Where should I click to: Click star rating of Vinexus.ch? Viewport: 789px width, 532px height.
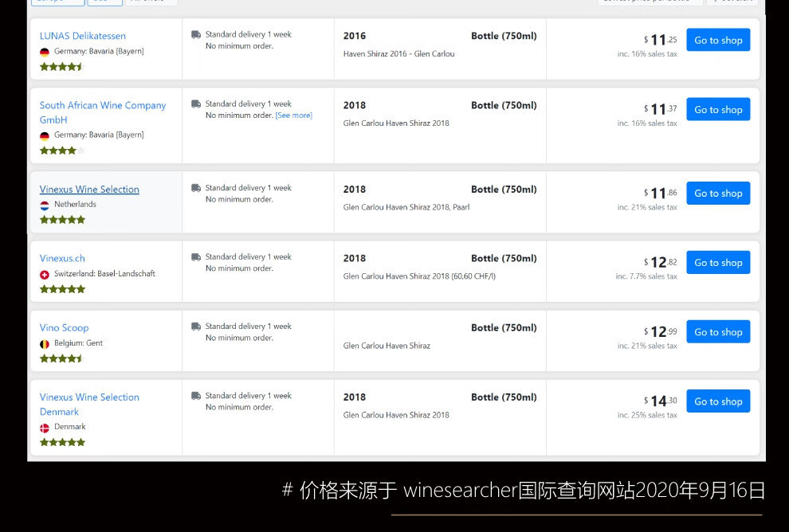62,288
